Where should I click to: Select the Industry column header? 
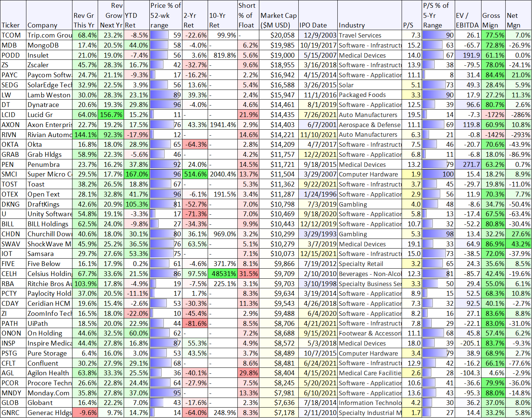pyautogui.click(x=370, y=15)
